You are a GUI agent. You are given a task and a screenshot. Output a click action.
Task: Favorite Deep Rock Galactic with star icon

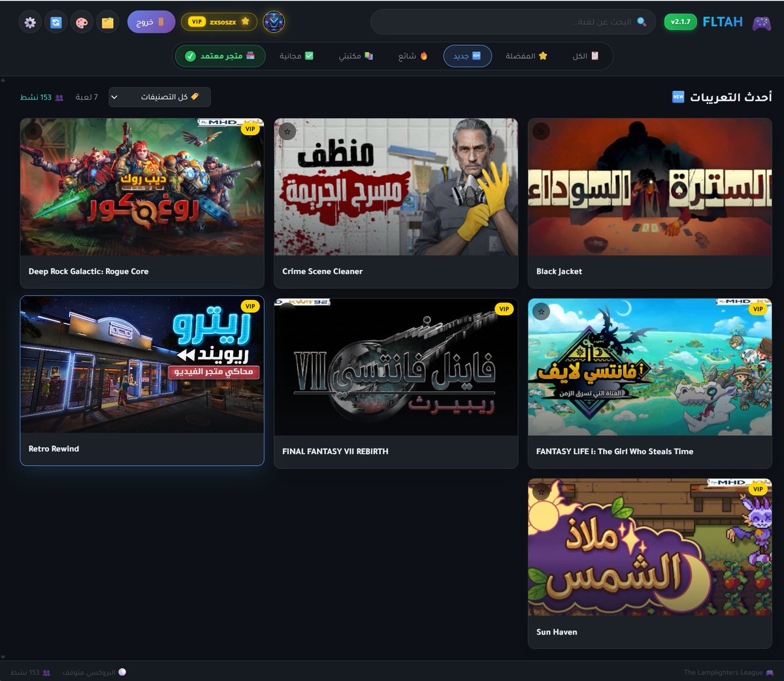click(x=33, y=131)
